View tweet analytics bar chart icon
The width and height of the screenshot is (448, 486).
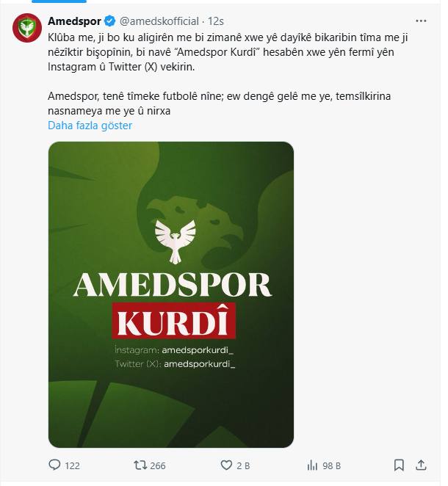tap(312, 465)
